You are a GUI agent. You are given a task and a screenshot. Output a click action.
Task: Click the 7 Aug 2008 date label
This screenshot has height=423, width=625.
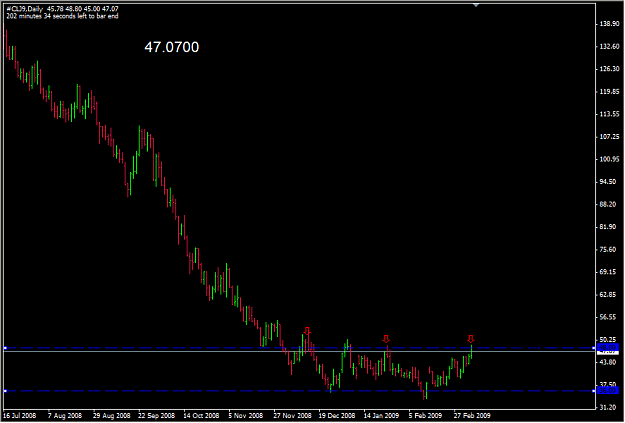65,416
